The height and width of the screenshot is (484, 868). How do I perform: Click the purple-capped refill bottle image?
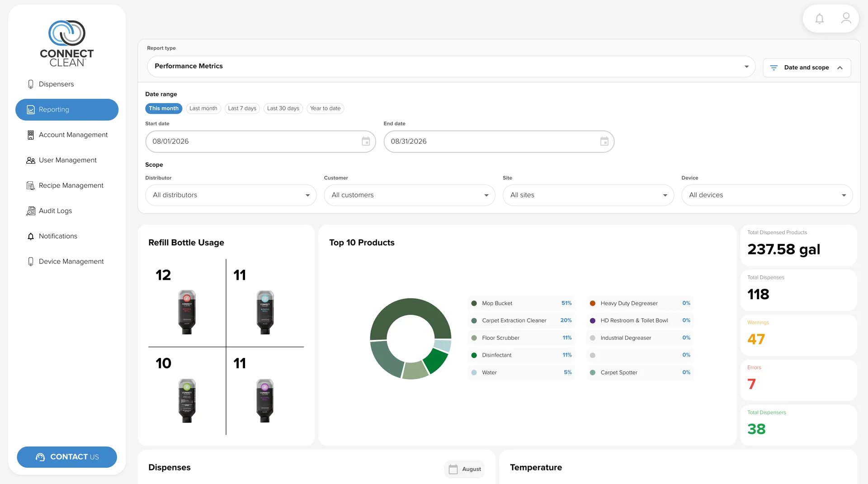[265, 401]
